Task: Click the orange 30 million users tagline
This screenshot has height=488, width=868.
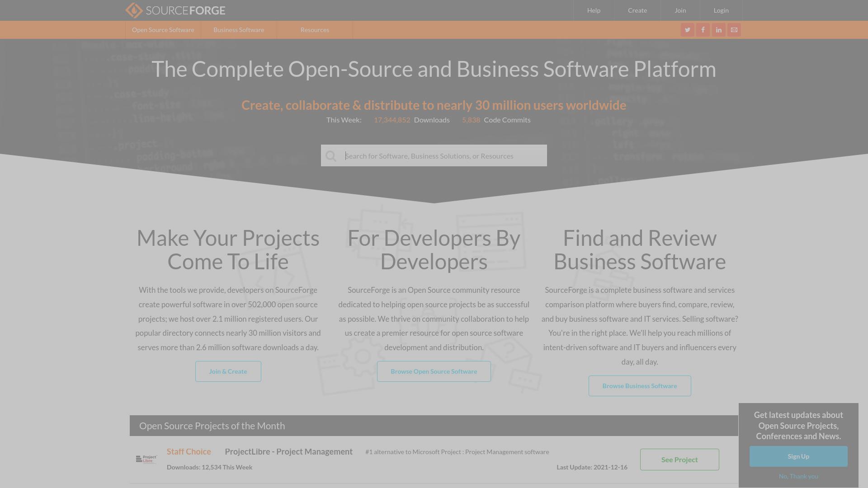Action: point(434,105)
